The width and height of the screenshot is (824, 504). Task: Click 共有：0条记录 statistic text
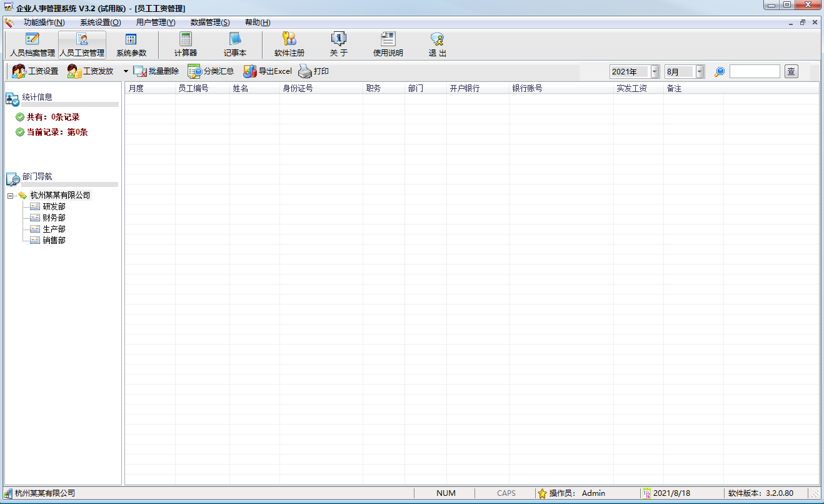53,117
